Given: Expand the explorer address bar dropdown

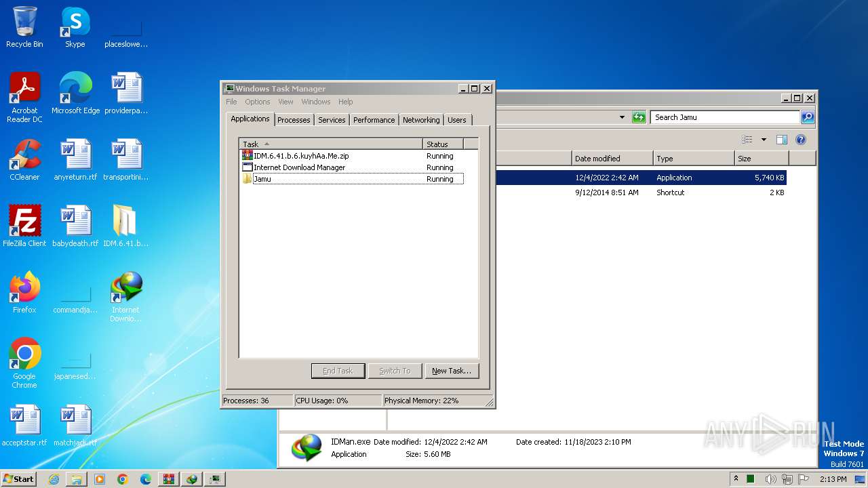Looking at the screenshot, I should click(x=622, y=117).
